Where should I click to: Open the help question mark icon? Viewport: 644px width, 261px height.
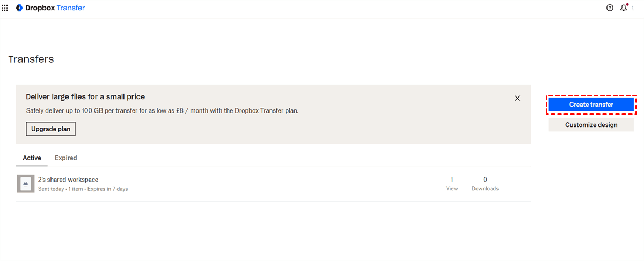[610, 8]
